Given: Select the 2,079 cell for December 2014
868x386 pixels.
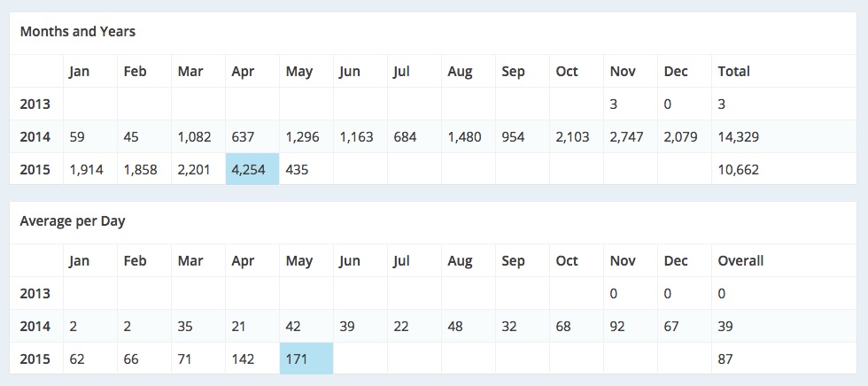Looking at the screenshot, I should [x=682, y=137].
